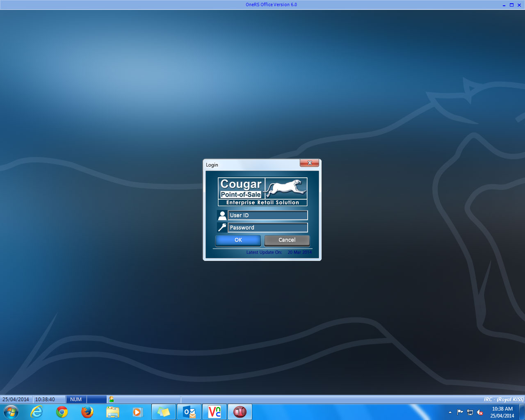Click the NUM indicator in the status bar
Image resolution: width=525 pixels, height=420 pixels.
(x=75, y=399)
